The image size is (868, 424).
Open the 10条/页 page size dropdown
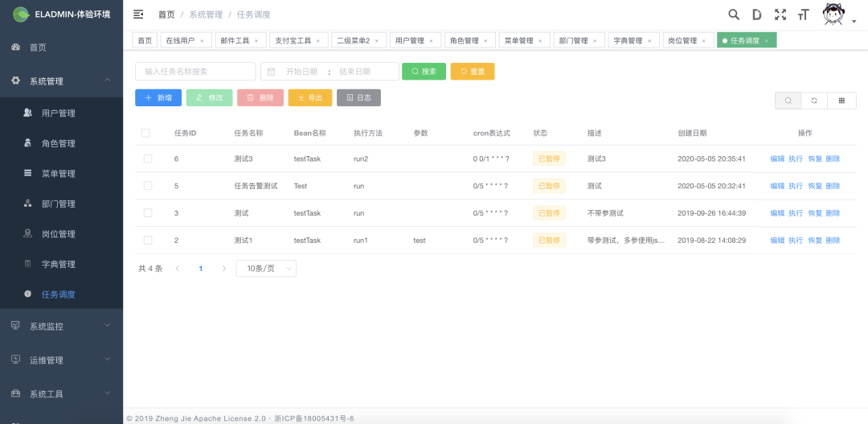(x=266, y=268)
